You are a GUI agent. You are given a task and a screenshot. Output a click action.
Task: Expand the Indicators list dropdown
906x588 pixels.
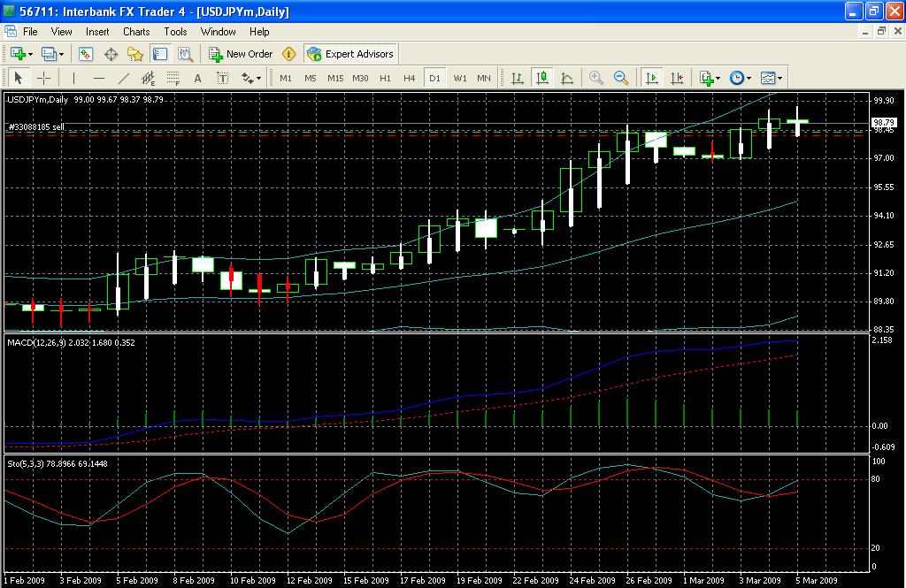(x=710, y=78)
